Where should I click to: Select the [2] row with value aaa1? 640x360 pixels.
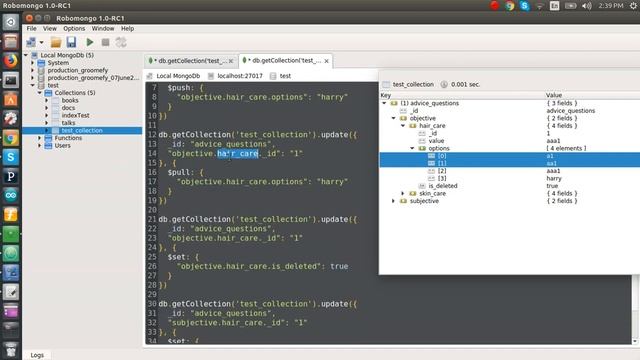pyautogui.click(x=509, y=171)
